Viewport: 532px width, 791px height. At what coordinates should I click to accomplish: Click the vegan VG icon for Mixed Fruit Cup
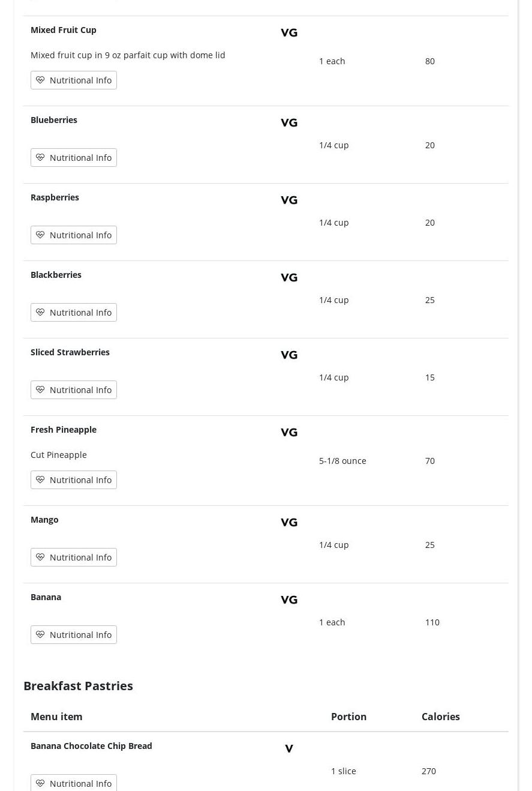tap(289, 33)
